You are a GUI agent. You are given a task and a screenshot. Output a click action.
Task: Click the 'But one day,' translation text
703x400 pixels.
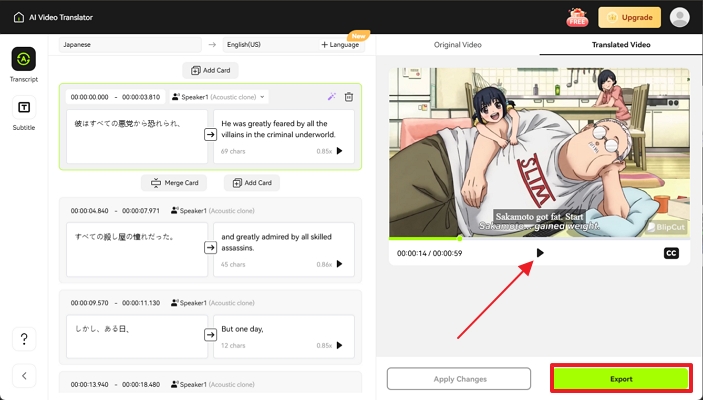click(x=243, y=329)
